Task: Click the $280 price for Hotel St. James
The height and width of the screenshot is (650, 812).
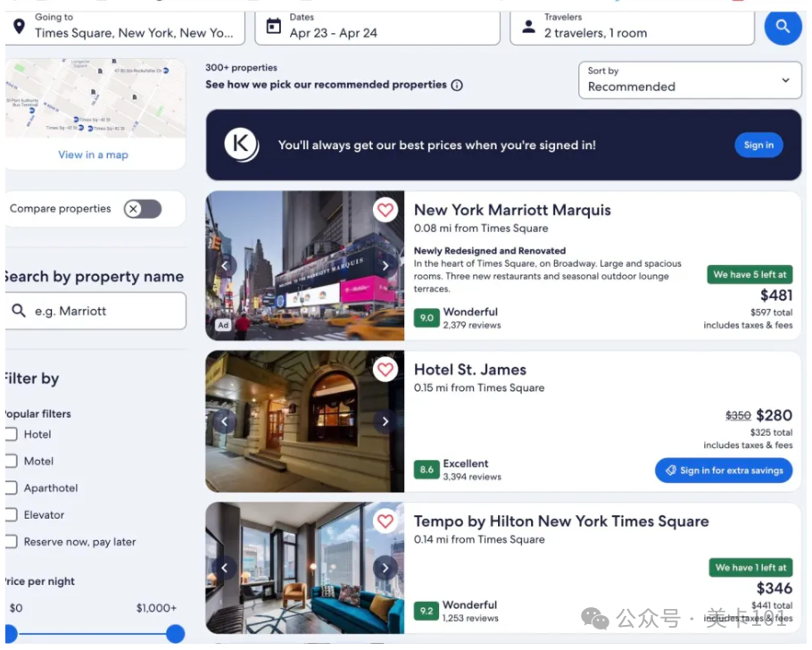Action: click(x=775, y=415)
